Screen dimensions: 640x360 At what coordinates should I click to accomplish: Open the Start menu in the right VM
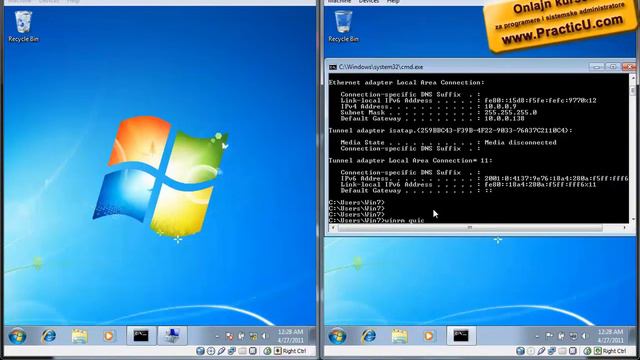(x=337, y=336)
